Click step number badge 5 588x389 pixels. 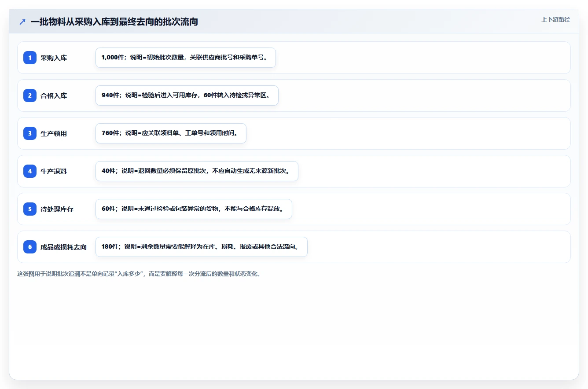(x=30, y=209)
